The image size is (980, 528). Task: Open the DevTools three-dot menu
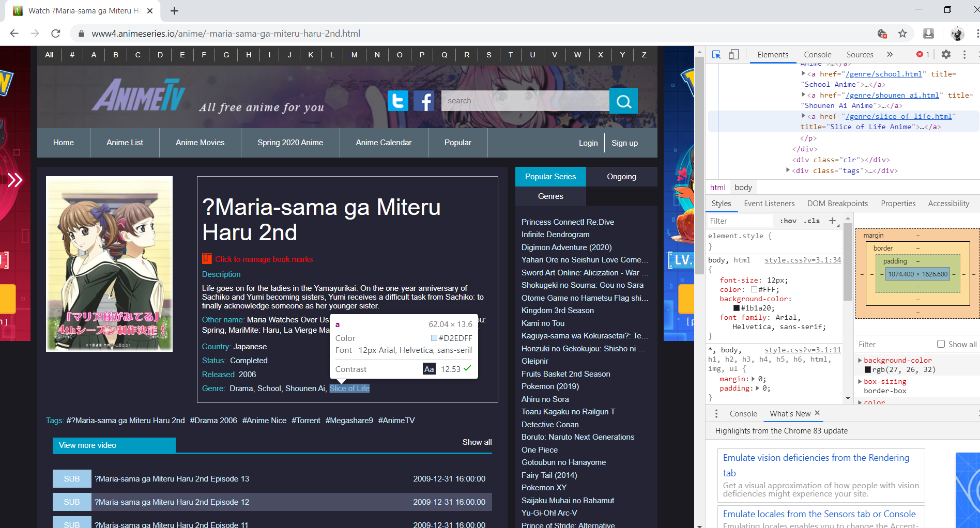click(x=964, y=54)
